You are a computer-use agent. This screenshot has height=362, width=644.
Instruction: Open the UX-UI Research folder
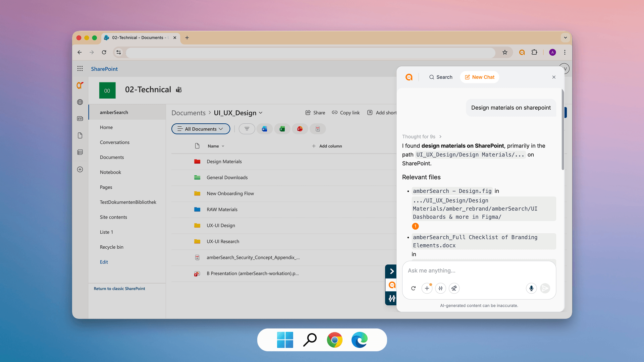click(223, 242)
